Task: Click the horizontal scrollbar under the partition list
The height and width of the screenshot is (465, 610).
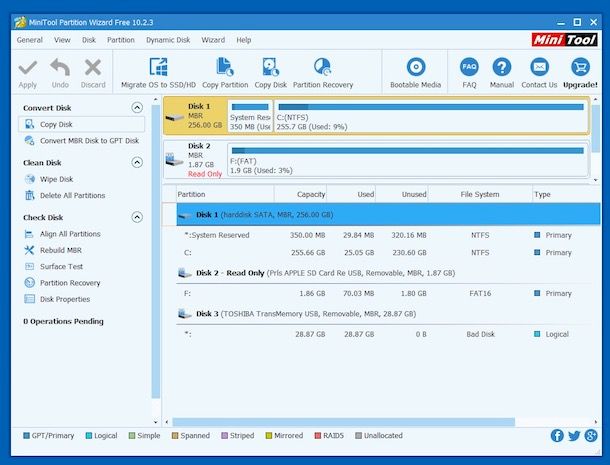Action: coord(344,422)
